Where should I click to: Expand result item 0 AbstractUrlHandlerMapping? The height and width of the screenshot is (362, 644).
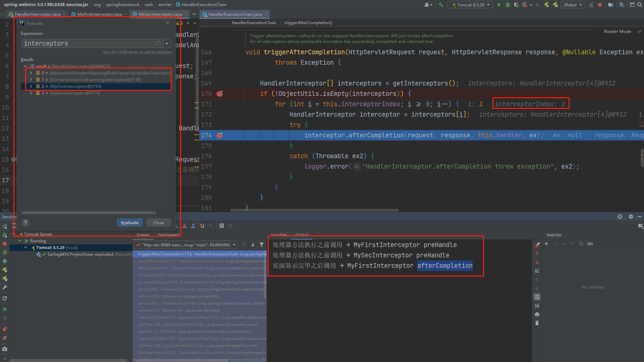pos(31,73)
